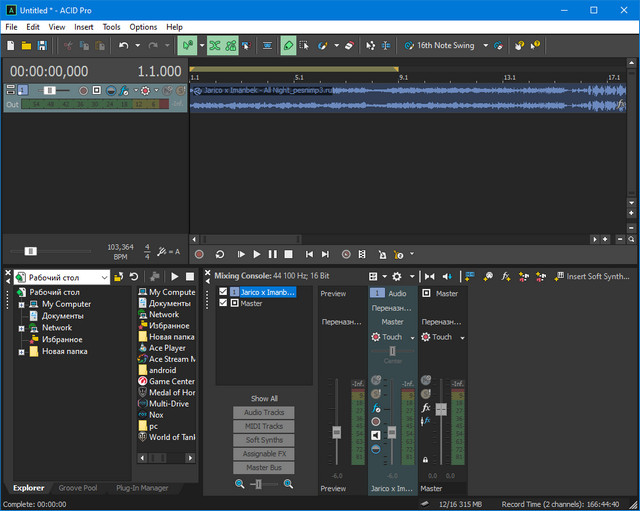Click the Soft Synths button

(x=265, y=440)
